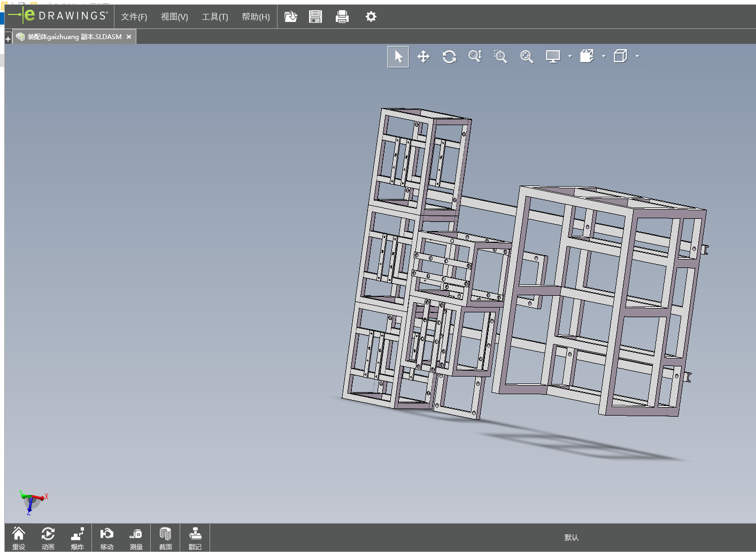Viewport: 756px width, 552px height.
Task: Open file using the folder icon
Action: point(290,17)
